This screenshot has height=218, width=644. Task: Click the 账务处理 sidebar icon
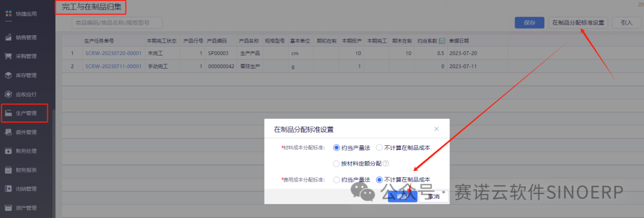click(8, 151)
